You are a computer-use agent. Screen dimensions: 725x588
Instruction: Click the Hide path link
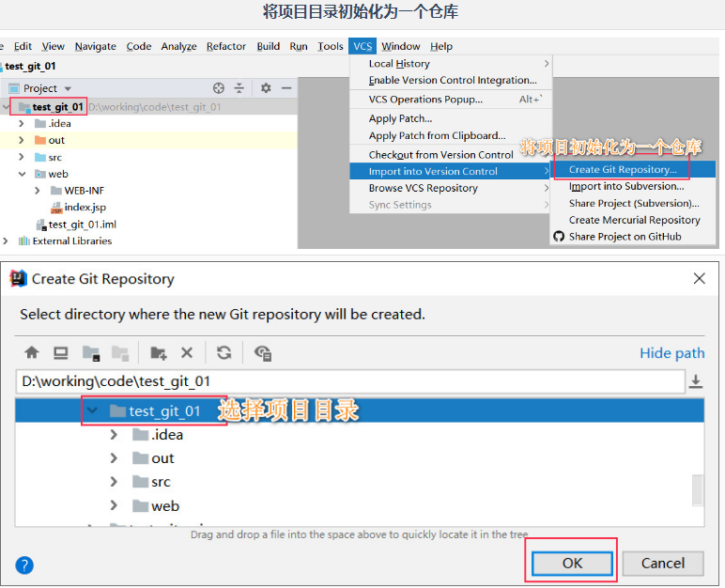[x=671, y=353]
